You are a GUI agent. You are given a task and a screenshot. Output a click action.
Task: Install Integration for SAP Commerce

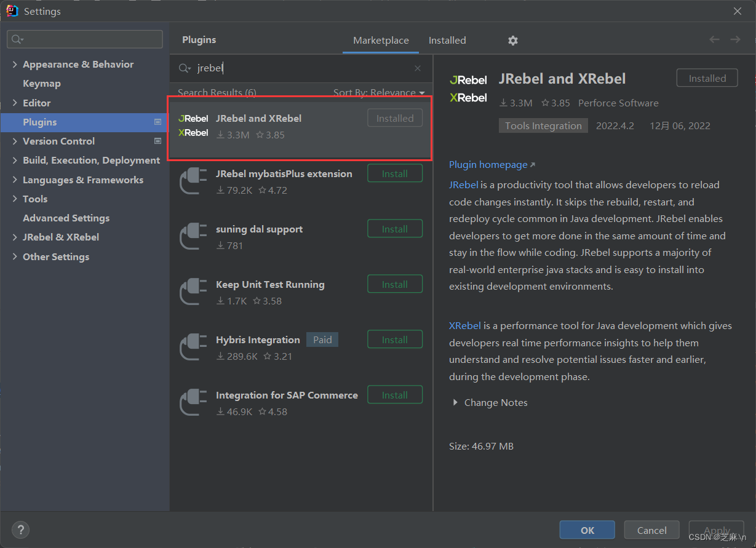click(x=395, y=395)
